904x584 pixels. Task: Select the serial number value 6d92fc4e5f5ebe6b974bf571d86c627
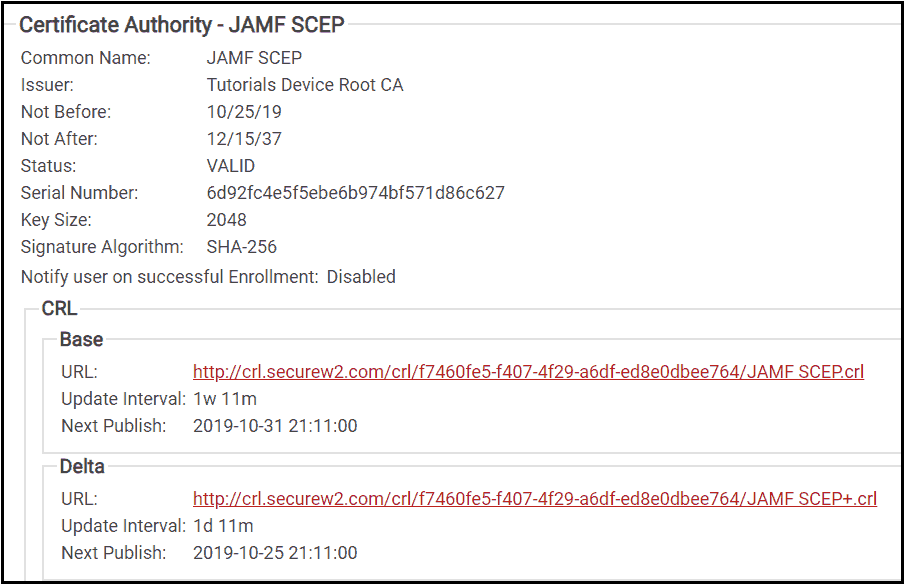356,193
